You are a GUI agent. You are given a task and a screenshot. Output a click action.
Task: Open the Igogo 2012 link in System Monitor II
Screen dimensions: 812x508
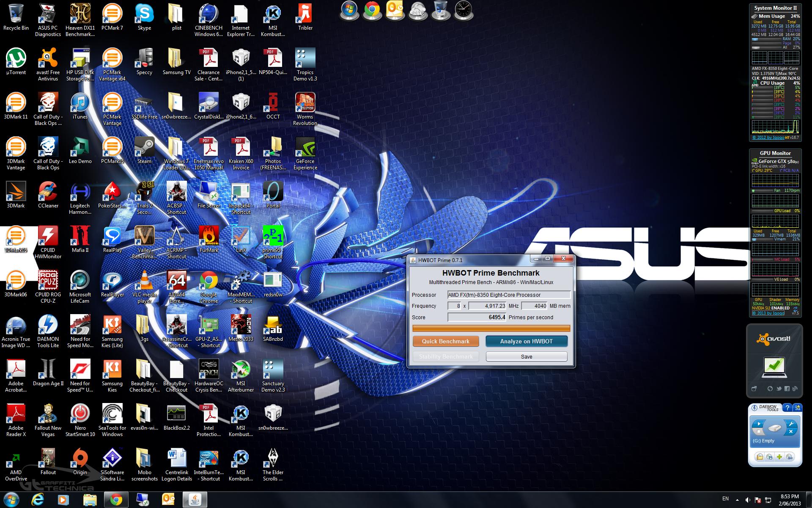pos(768,138)
